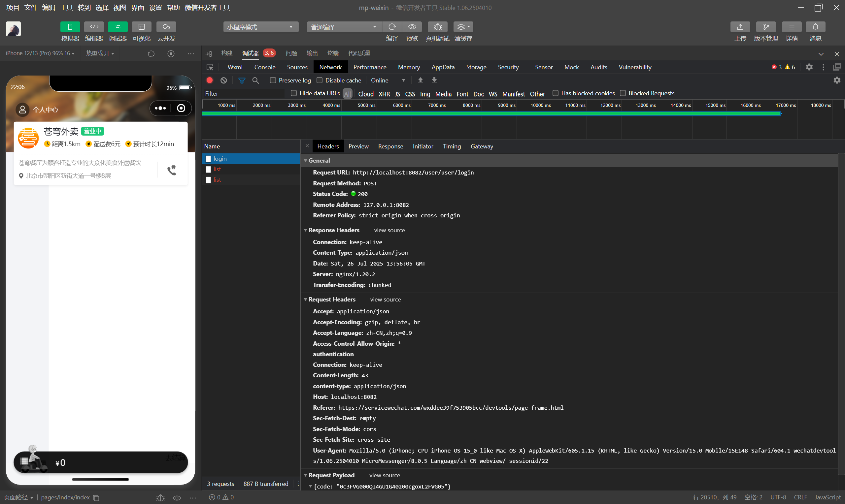Click the 真机调试 bug icon
Viewport: 845px width, 504px height.
[x=437, y=27]
